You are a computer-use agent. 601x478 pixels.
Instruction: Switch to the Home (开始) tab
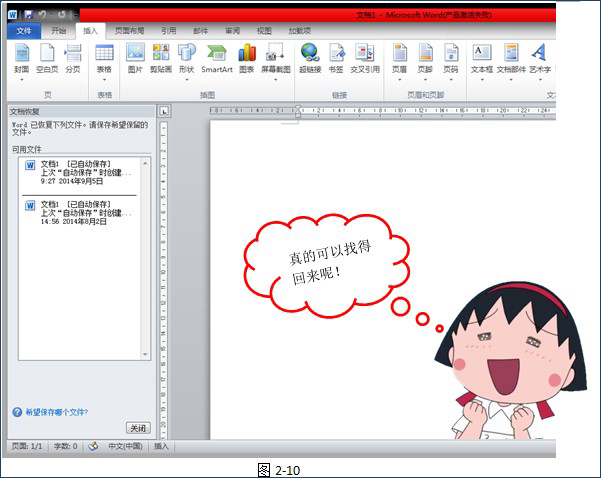(59, 31)
